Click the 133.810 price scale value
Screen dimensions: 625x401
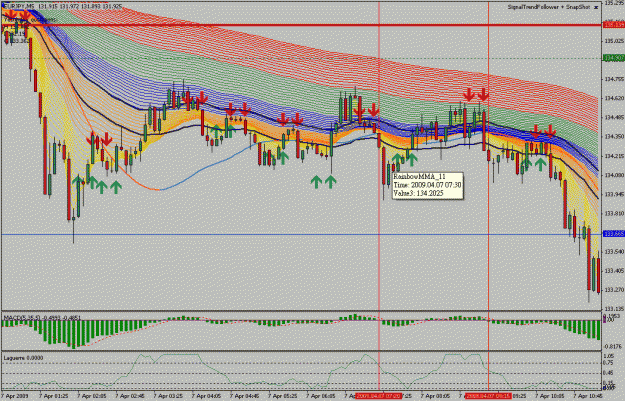point(614,213)
